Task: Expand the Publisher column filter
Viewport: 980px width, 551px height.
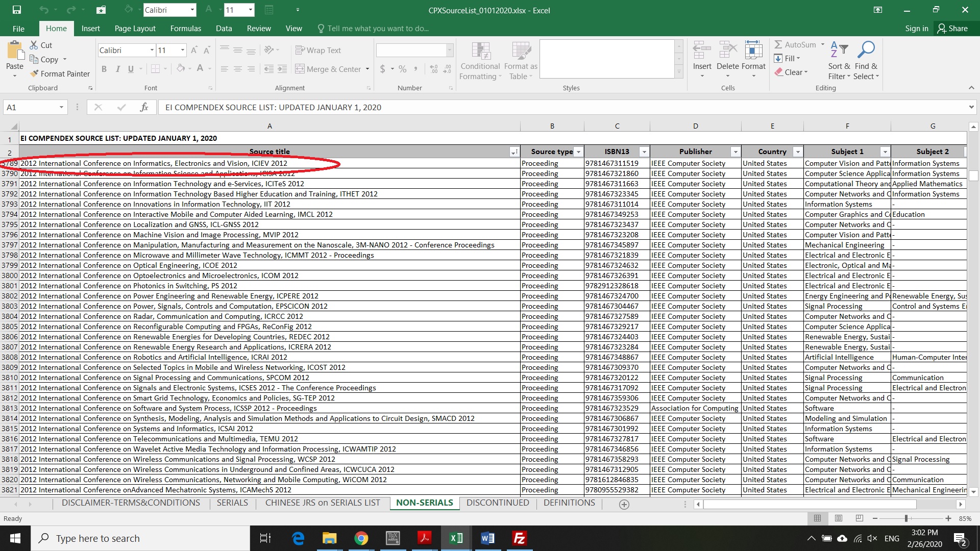Action: click(x=735, y=152)
